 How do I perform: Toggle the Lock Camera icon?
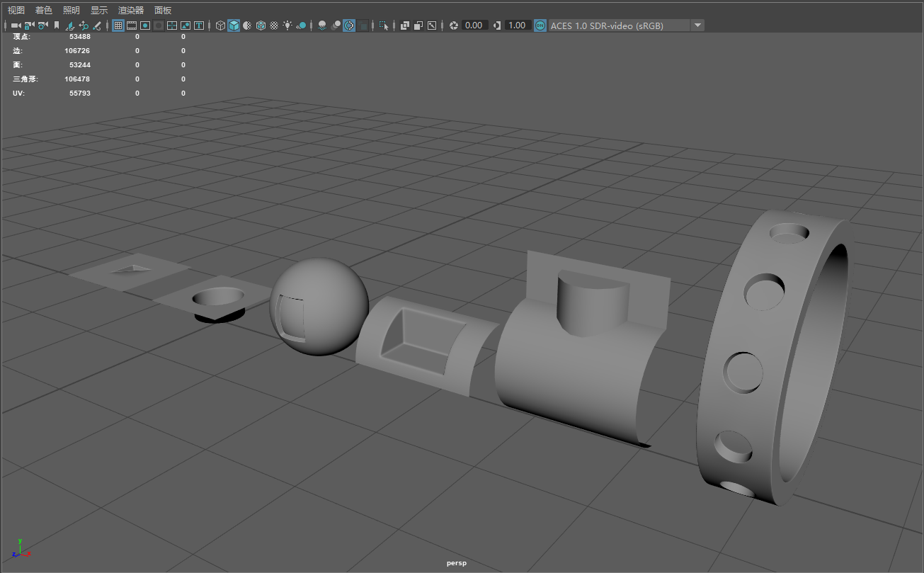coord(29,25)
